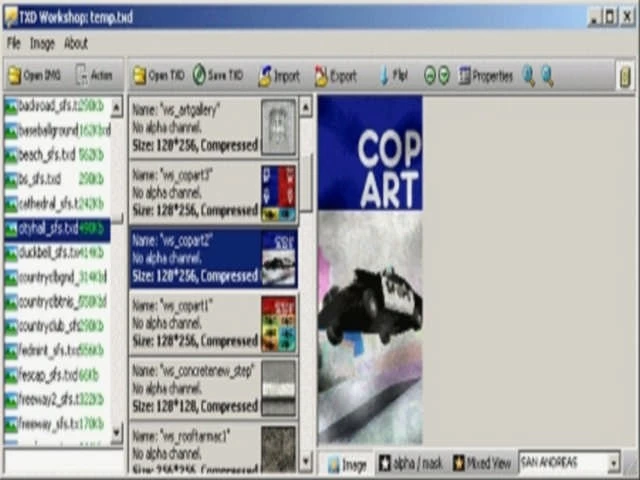The height and width of the screenshot is (480, 640).
Task: Select the ws_copart2 texture entry
Action: tap(213, 258)
